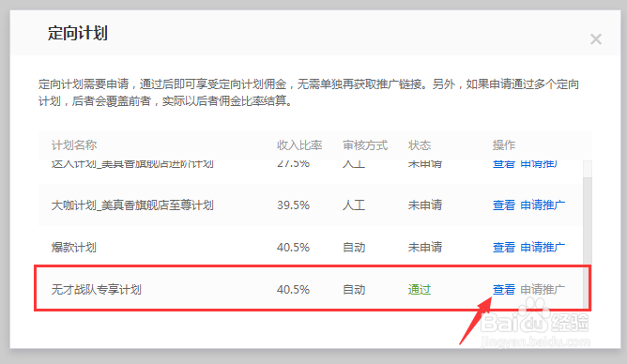Click 申请推广 for 大咖计划_美真香旗舰店至尊计划
The width and height of the screenshot is (627, 364).
[543, 205]
